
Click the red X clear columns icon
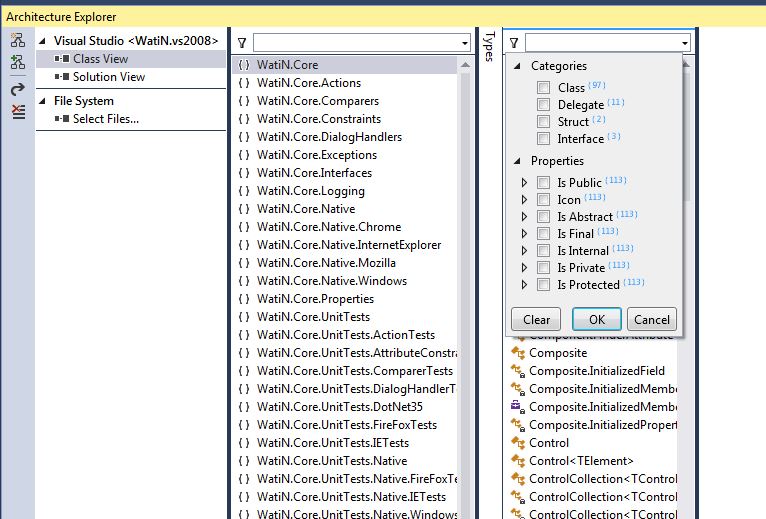click(x=18, y=112)
